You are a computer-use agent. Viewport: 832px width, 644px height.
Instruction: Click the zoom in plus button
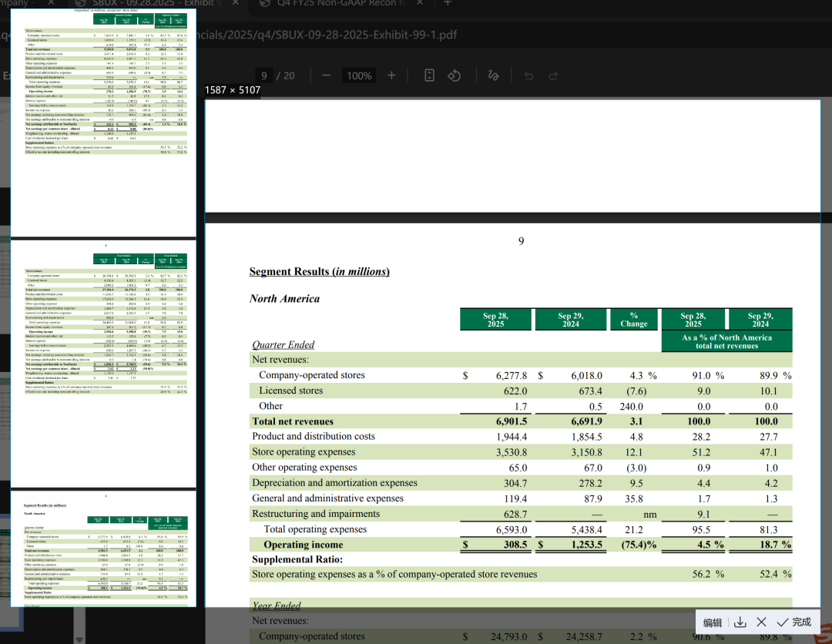tap(391, 75)
